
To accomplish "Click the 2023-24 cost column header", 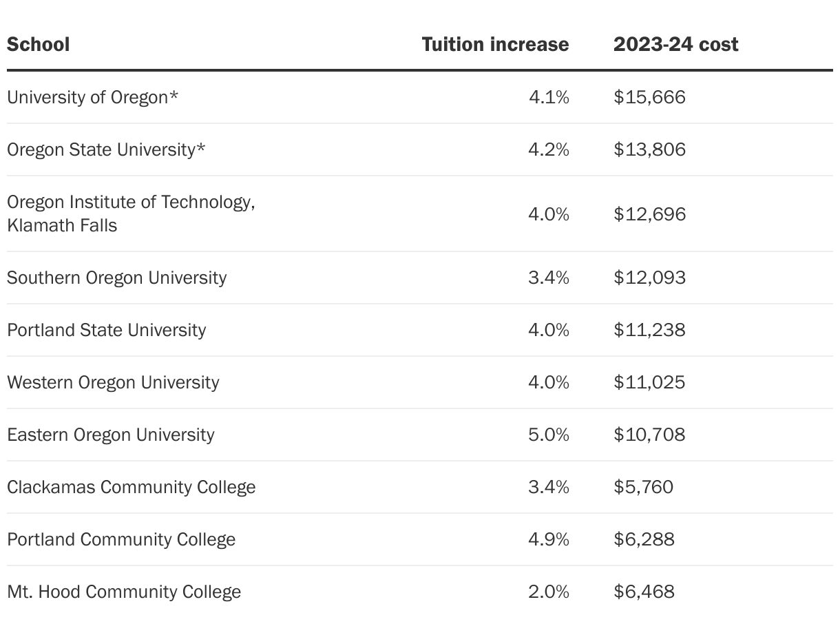I will pyautogui.click(x=675, y=45).
